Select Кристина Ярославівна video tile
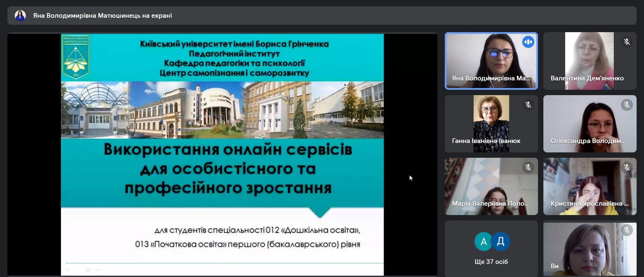 click(x=590, y=186)
